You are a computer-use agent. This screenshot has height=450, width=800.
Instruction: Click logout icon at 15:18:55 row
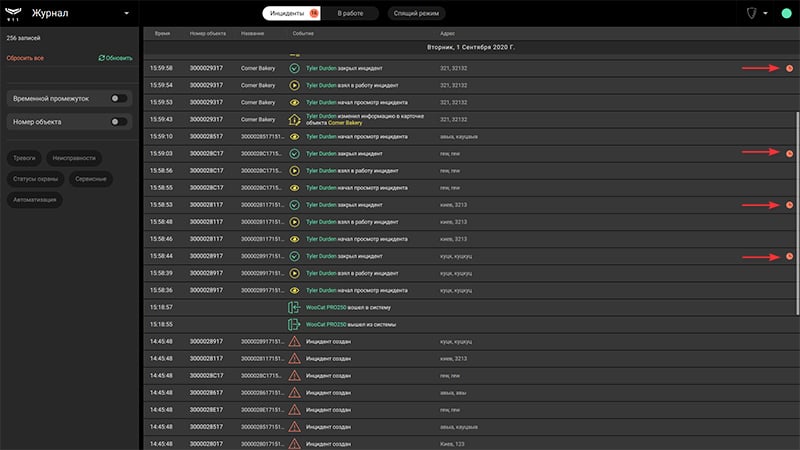click(x=294, y=324)
